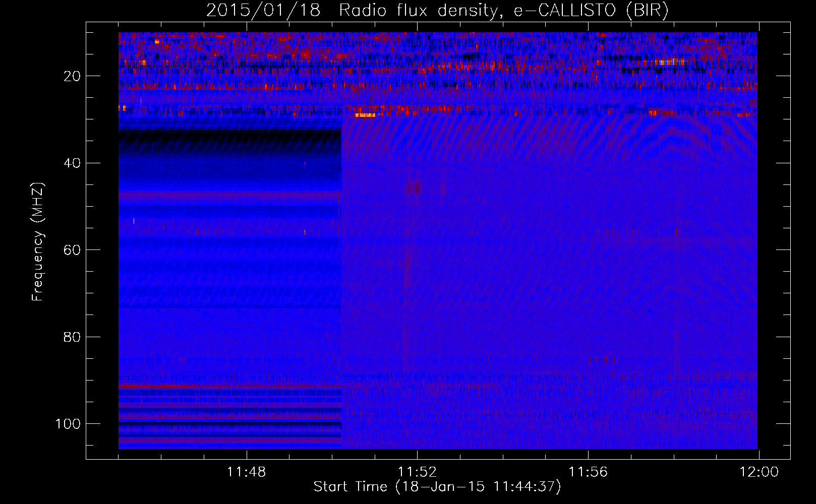The width and height of the screenshot is (816, 504).
Task: Click the 11:52 time tick label
Action: 417,472
